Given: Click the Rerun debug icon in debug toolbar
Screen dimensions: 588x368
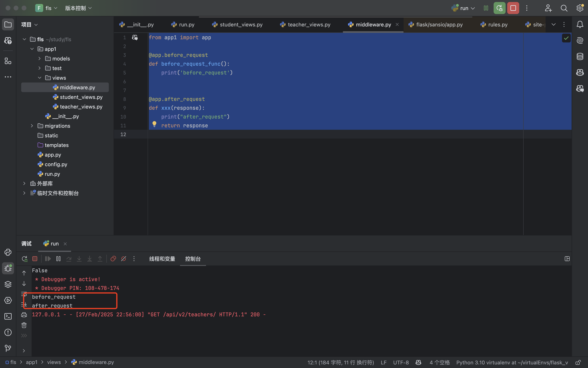Looking at the screenshot, I should [25, 259].
